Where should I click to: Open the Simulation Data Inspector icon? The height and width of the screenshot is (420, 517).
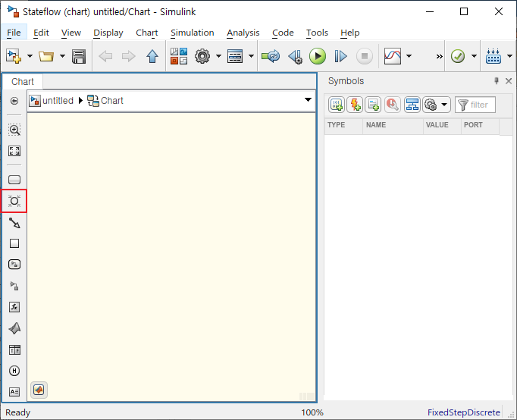[x=393, y=56]
